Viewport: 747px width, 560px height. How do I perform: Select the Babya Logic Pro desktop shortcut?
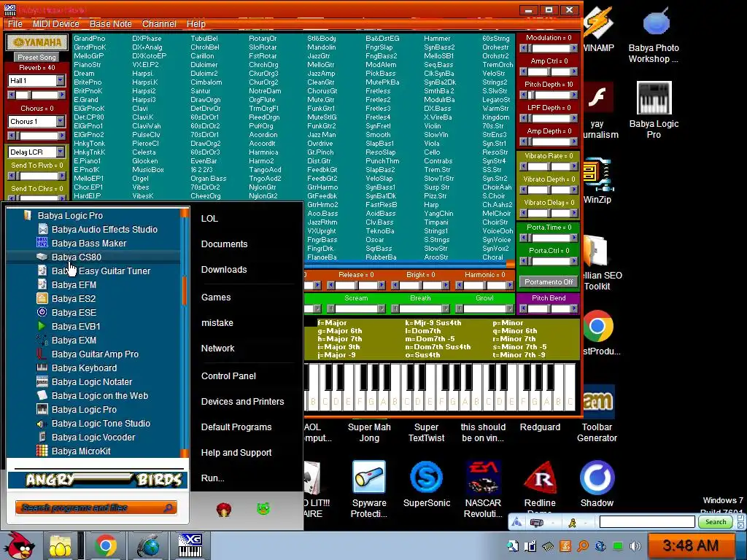654,111
